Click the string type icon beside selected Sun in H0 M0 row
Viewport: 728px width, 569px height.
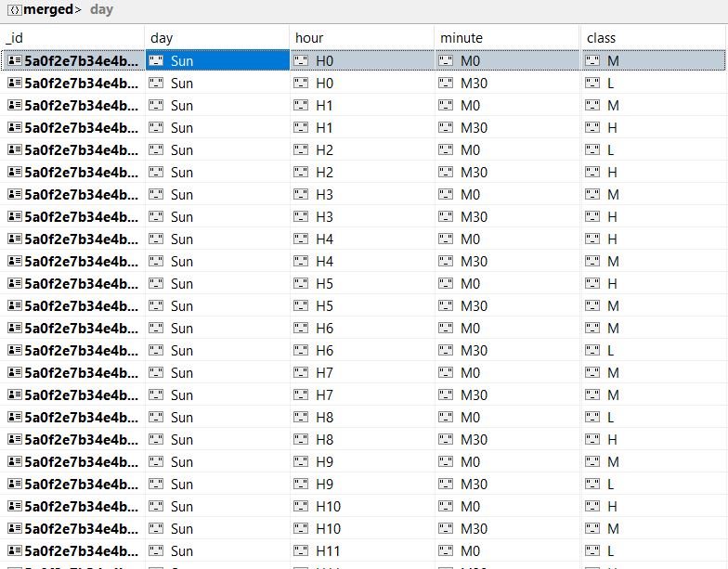156,60
